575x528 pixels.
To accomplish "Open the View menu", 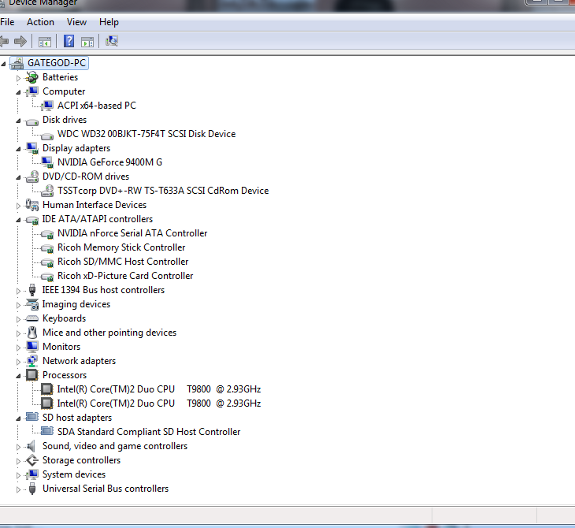I will pyautogui.click(x=77, y=22).
